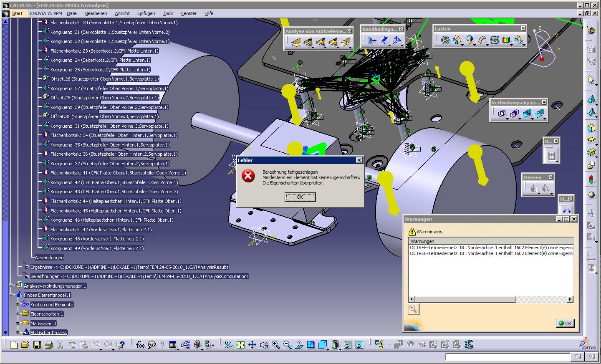Click the first icon in Analyse von Stützelementen
The image size is (601, 364).
pyautogui.click(x=295, y=42)
